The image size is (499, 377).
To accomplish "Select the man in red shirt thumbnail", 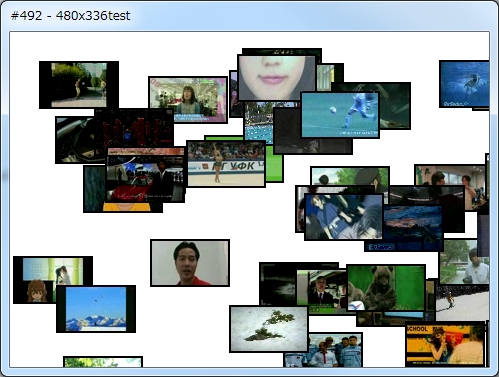I will tap(190, 263).
